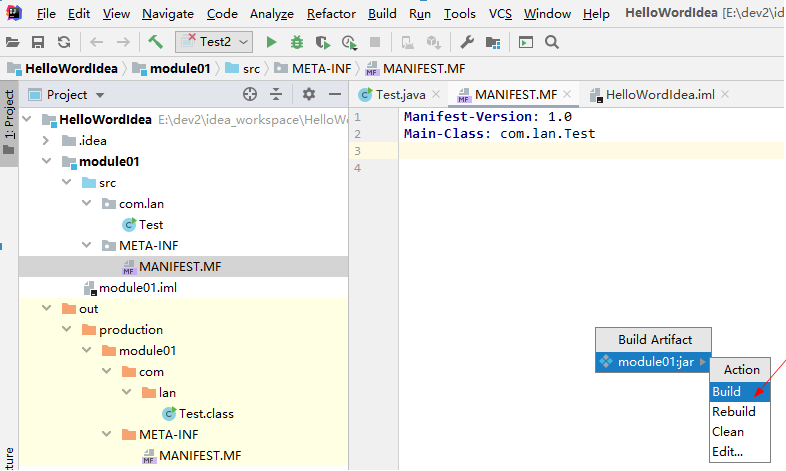The width and height of the screenshot is (786, 471).
Task: Click the Forward navigation arrow
Action: pos(123,42)
